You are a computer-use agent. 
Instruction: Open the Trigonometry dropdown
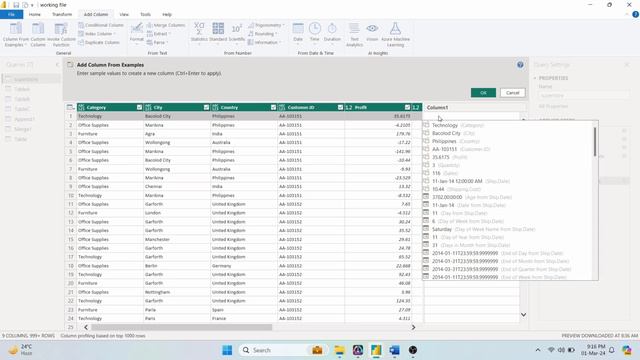[x=284, y=25]
